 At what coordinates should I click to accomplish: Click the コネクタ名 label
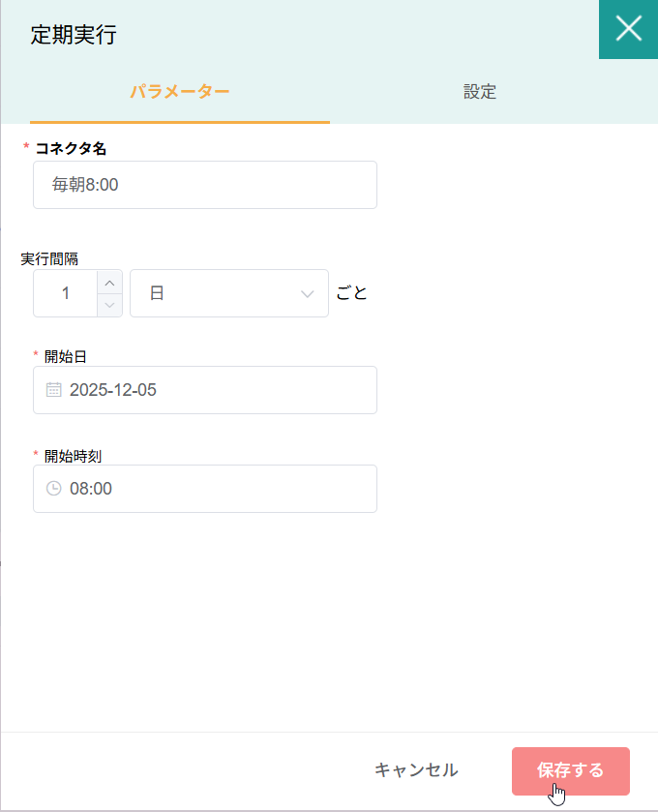pyautogui.click(x=71, y=148)
